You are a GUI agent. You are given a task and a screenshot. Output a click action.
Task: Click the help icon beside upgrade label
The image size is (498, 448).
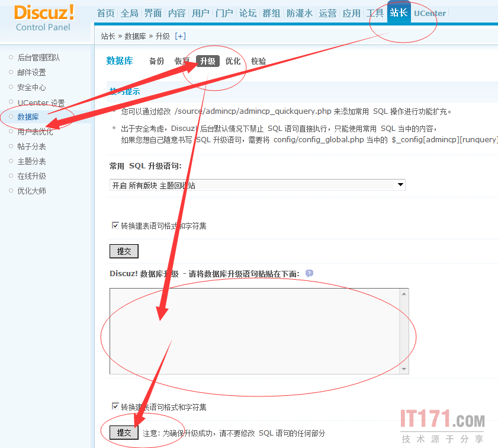click(309, 273)
